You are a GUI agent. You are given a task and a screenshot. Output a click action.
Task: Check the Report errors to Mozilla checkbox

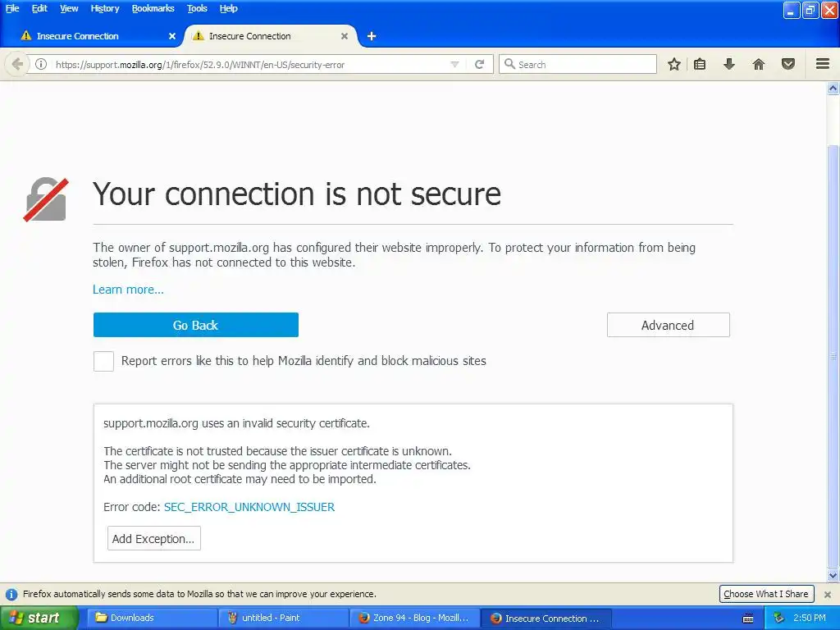103,361
